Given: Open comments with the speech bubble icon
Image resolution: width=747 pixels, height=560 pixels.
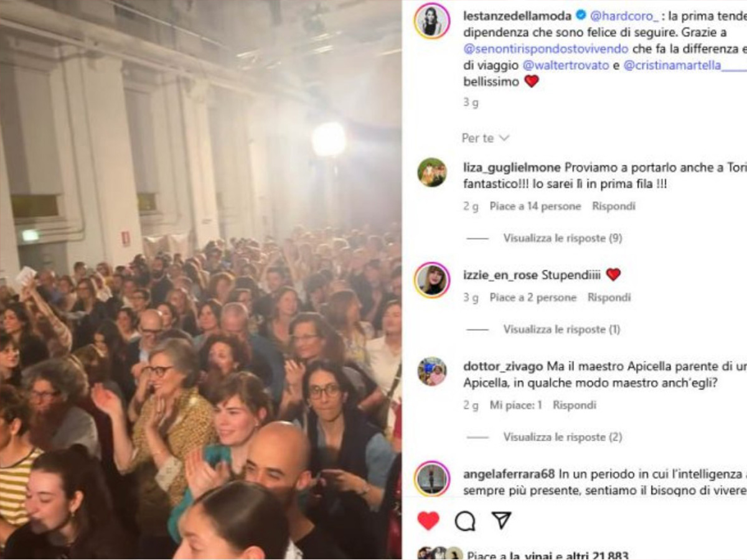Looking at the screenshot, I should coord(465,521).
